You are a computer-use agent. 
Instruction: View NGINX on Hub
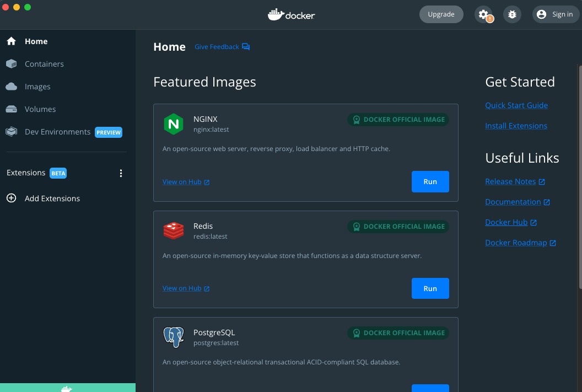pyautogui.click(x=186, y=182)
